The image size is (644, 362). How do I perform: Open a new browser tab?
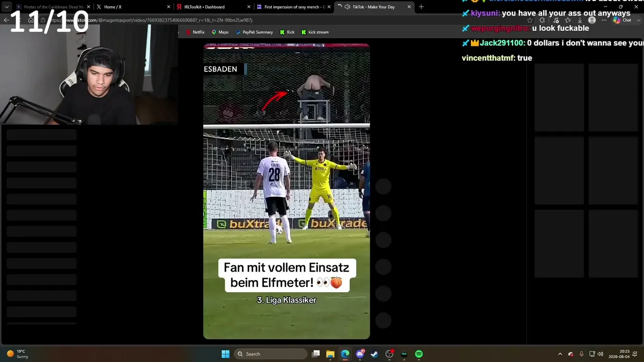[421, 7]
